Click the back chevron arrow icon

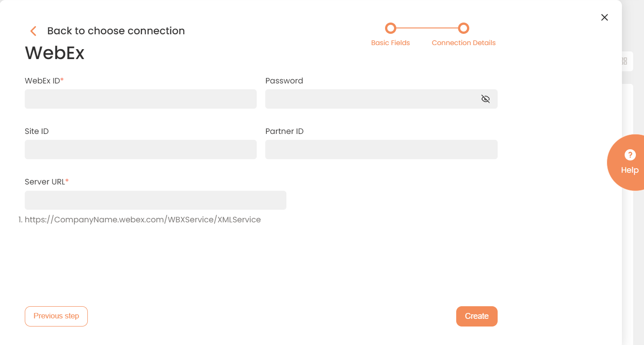(x=33, y=31)
